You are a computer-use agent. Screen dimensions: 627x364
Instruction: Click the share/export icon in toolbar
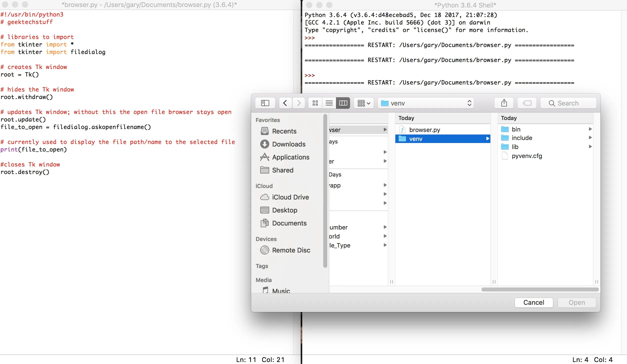(504, 103)
